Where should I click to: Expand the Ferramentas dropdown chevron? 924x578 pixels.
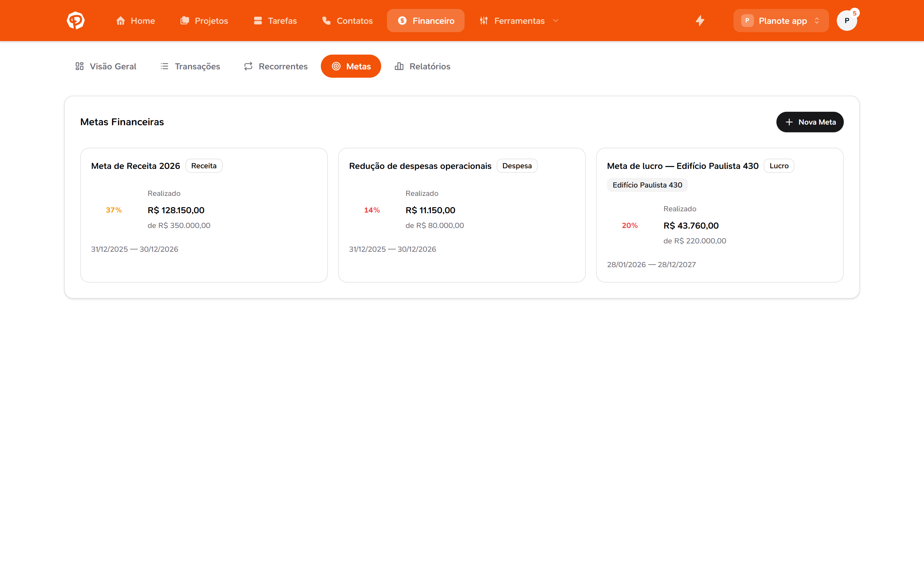pyautogui.click(x=556, y=21)
